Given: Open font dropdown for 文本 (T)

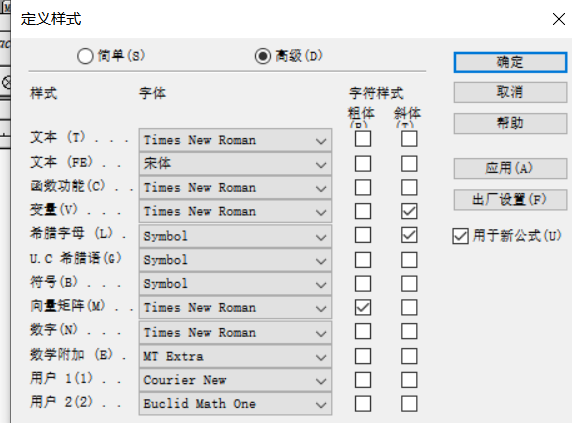Looking at the screenshot, I should point(235,140).
